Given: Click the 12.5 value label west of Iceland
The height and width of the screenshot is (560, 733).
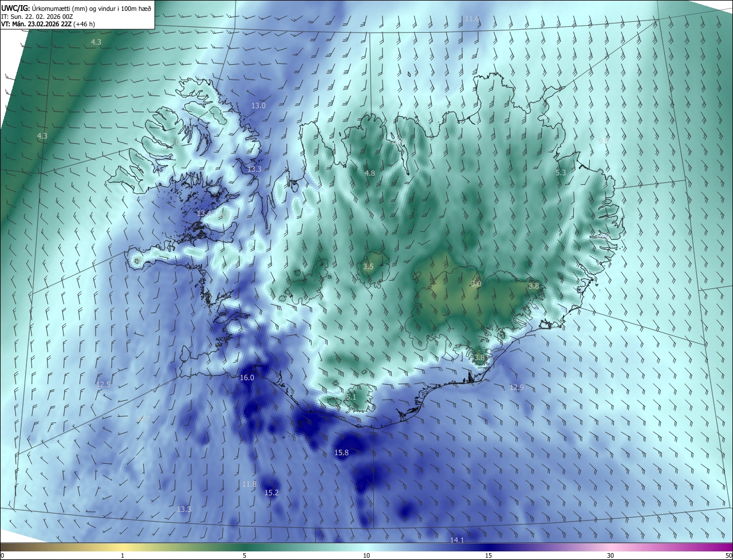Looking at the screenshot, I should point(103,384).
